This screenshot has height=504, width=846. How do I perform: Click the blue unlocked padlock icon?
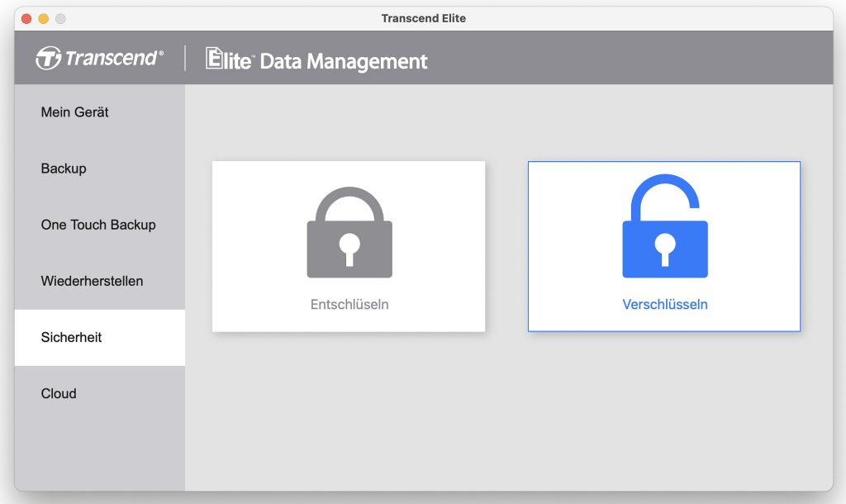[665, 226]
